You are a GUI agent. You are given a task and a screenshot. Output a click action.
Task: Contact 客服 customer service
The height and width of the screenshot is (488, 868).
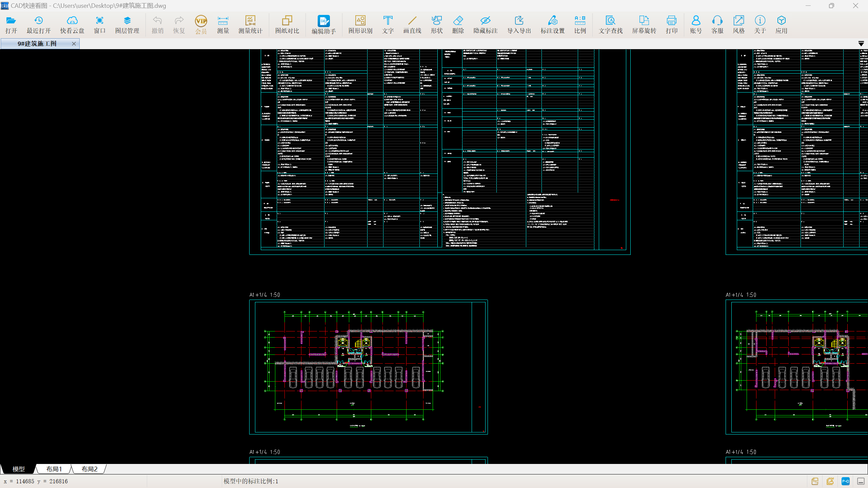tap(717, 24)
